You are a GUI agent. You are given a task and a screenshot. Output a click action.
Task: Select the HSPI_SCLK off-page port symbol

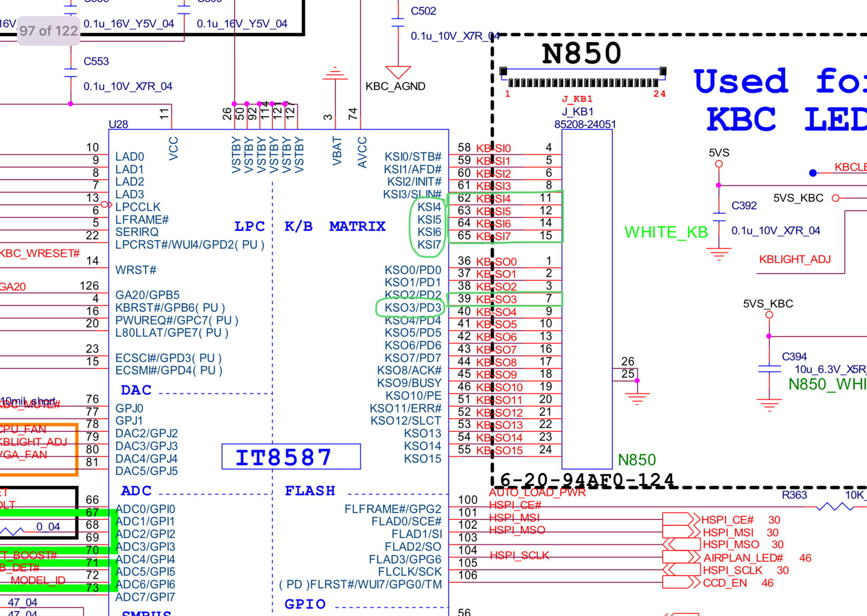pos(681,569)
